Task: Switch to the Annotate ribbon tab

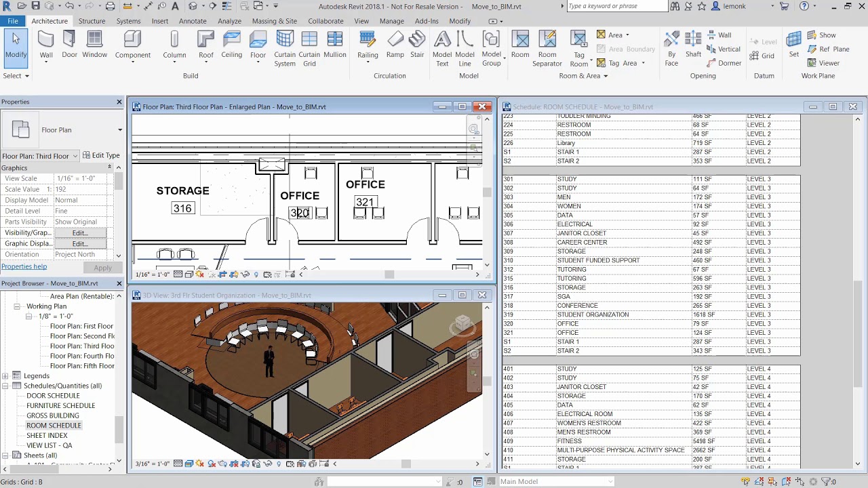Action: pos(193,21)
